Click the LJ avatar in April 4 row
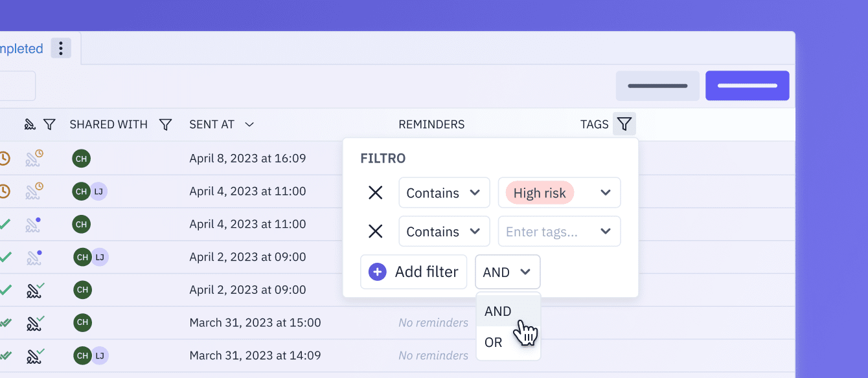 (98, 191)
